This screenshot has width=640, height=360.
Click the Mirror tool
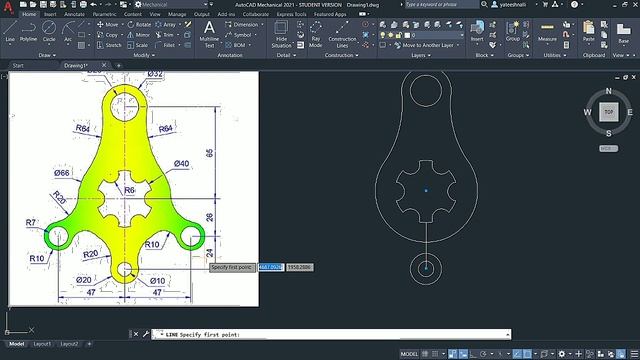[x=138, y=35]
